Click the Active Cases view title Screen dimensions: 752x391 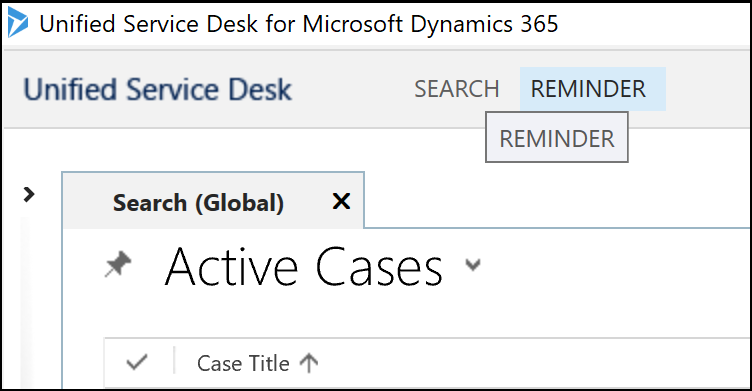pyautogui.click(x=303, y=266)
